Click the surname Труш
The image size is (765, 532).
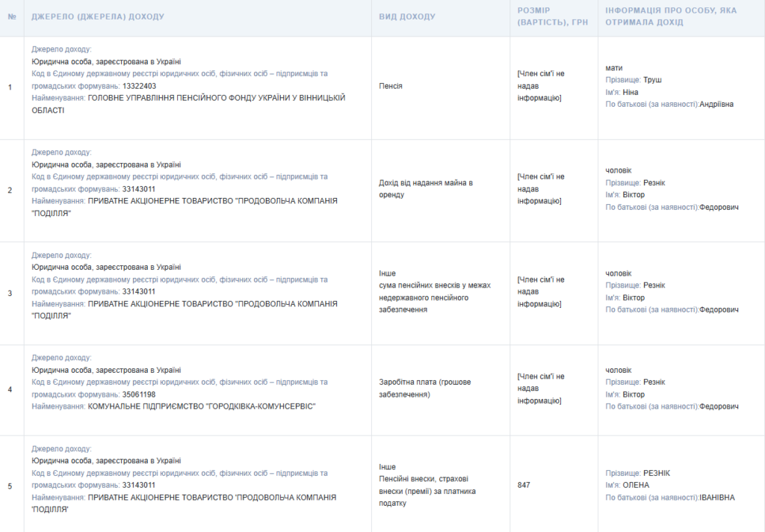pyautogui.click(x=652, y=80)
